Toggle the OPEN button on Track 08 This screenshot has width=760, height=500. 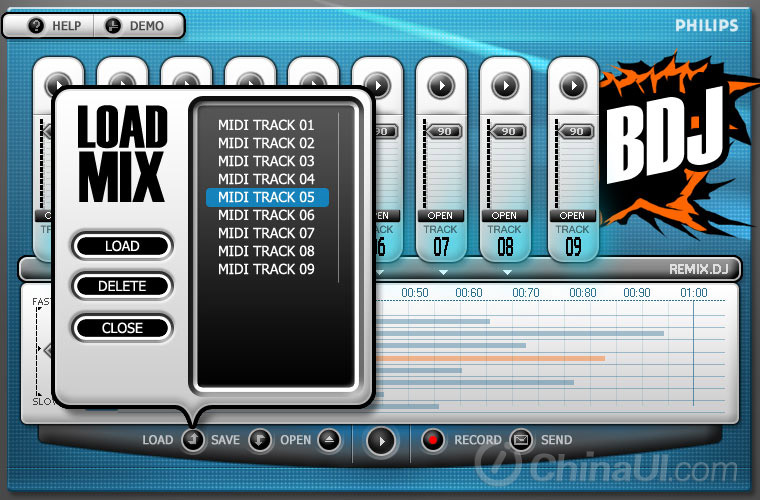tap(505, 215)
